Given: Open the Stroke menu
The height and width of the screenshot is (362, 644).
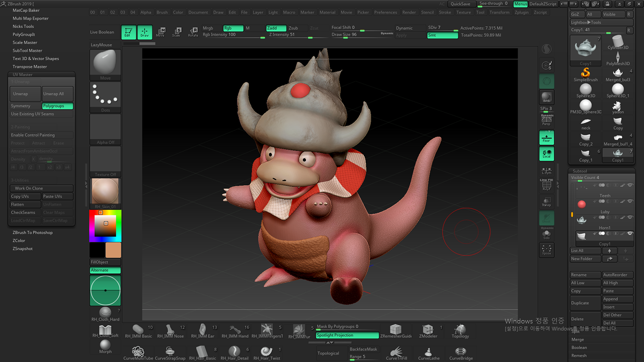Looking at the screenshot, I should pos(445,12).
